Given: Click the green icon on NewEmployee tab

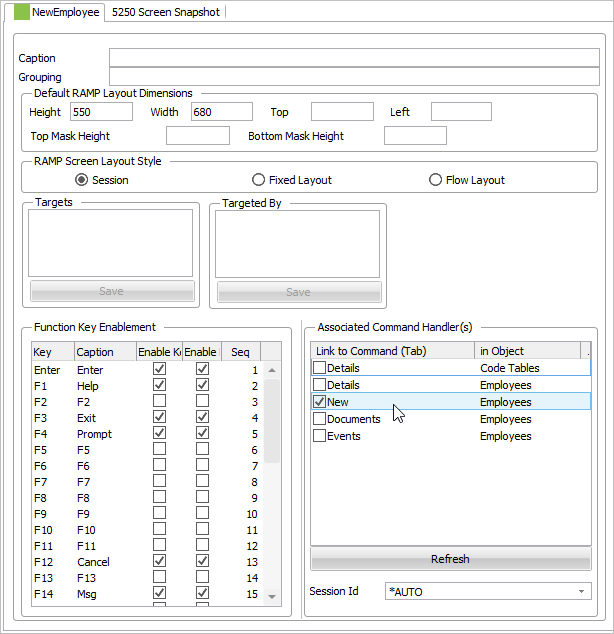Looking at the screenshot, I should tap(22, 12).
